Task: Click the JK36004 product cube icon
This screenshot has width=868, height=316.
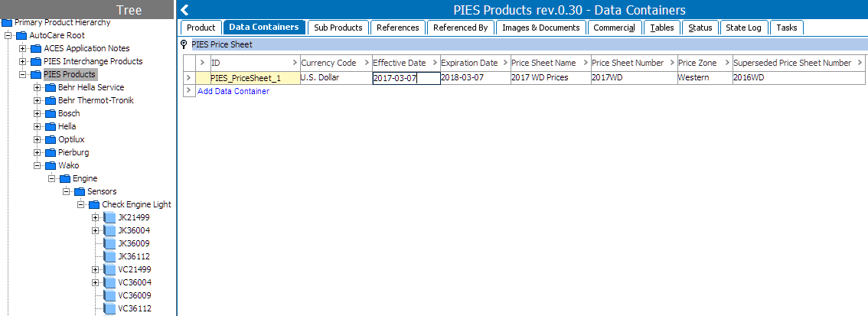Action: click(x=109, y=231)
